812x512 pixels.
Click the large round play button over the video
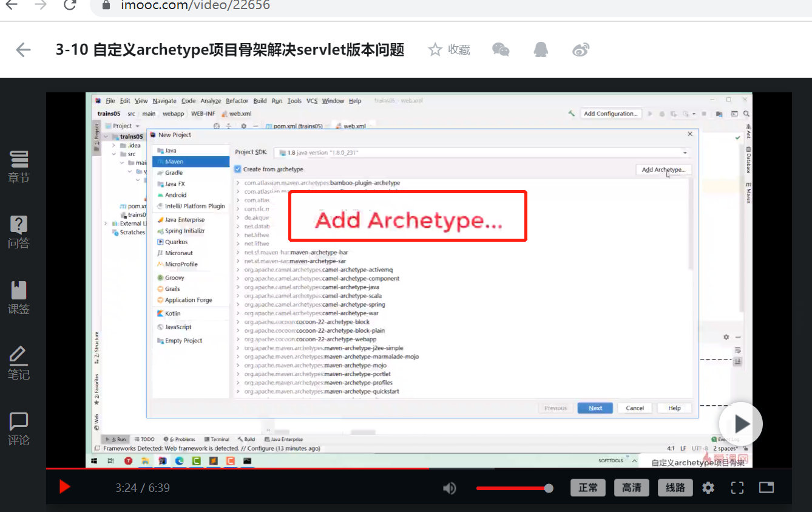tap(741, 424)
